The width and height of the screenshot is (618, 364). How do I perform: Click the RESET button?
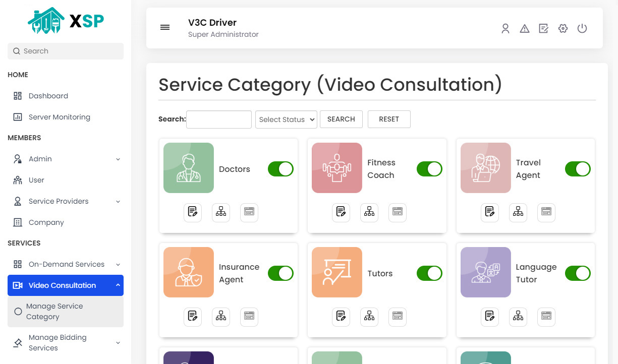[x=389, y=119]
